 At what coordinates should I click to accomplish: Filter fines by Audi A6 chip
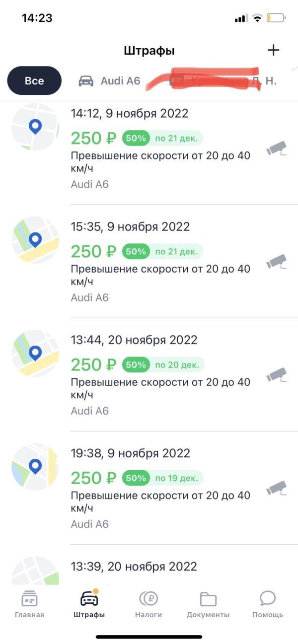pos(110,80)
